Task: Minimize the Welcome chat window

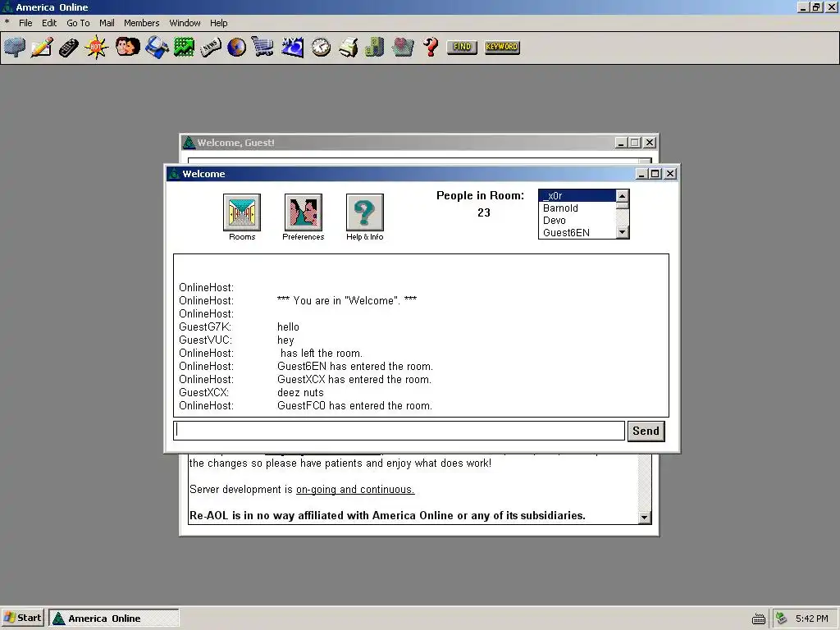Action: (641, 174)
